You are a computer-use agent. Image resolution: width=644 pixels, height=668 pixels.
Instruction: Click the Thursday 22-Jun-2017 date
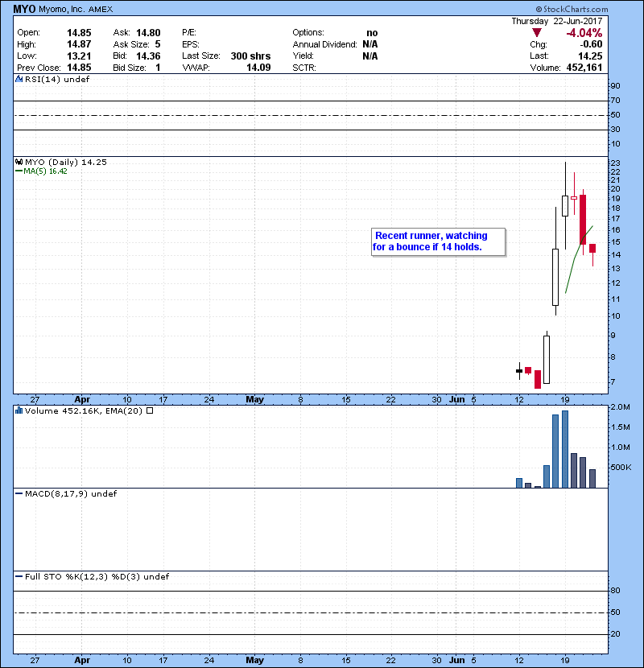click(x=556, y=21)
